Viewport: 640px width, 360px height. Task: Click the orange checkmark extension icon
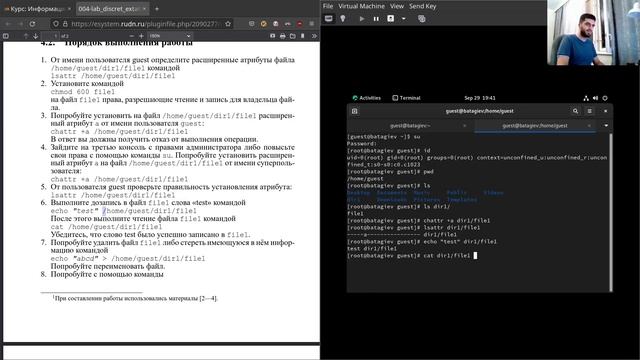[x=263, y=24]
